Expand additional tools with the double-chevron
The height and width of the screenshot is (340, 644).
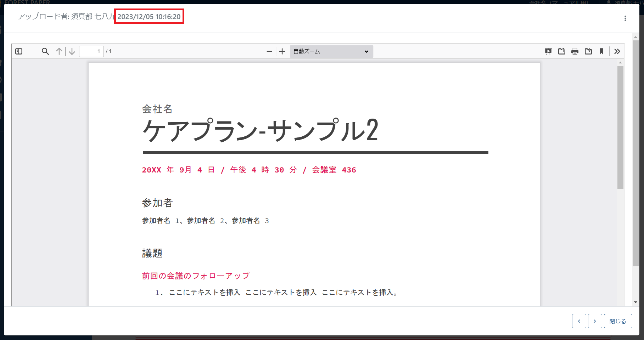(617, 51)
